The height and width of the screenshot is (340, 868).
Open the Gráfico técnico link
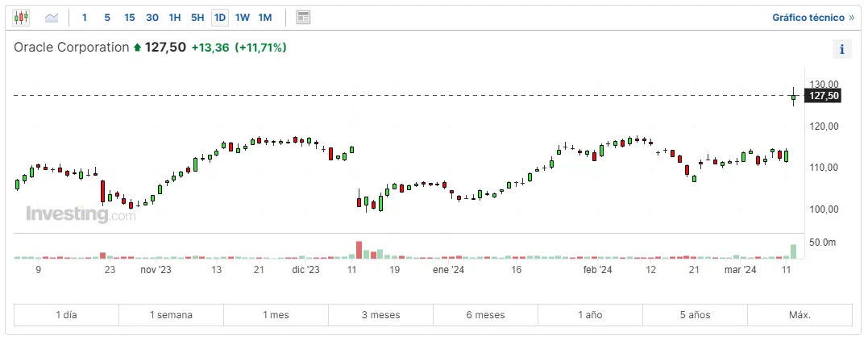(x=807, y=17)
